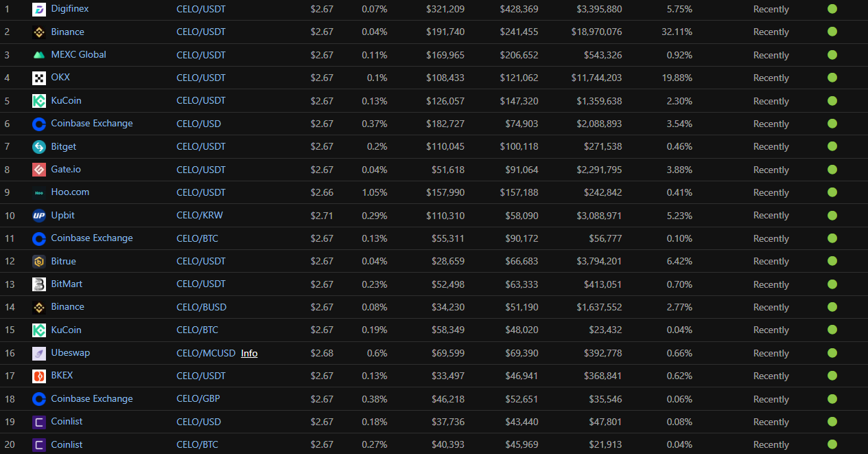Open the BKEX exchange link
This screenshot has height=454, width=868.
[62, 375]
